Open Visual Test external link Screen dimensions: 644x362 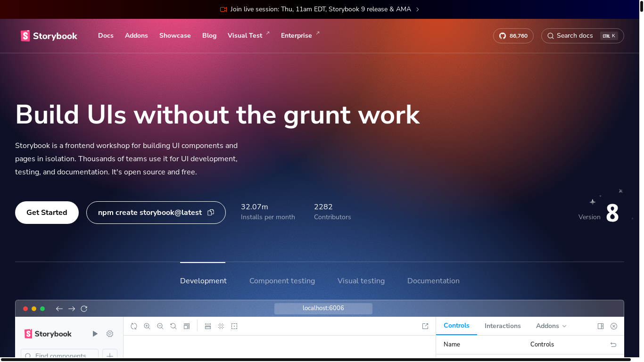[x=248, y=36]
